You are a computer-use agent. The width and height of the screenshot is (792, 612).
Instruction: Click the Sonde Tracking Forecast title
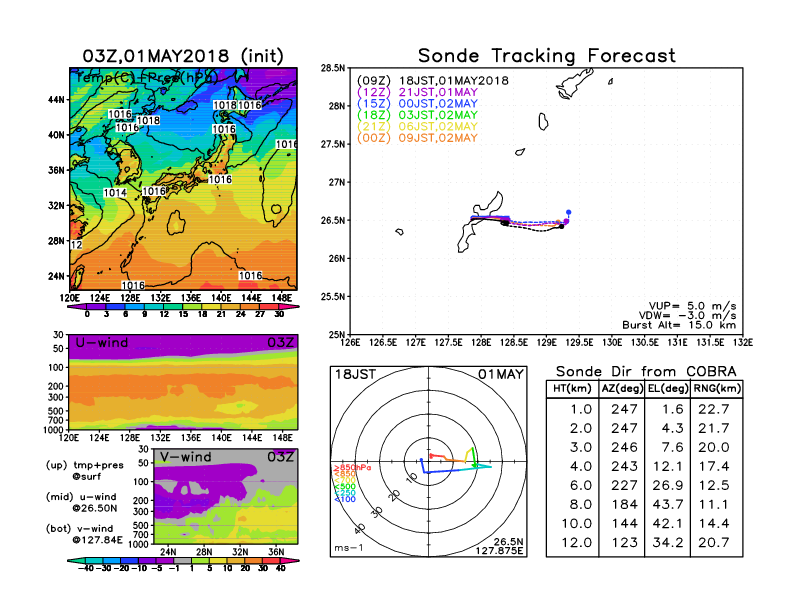[x=546, y=56]
